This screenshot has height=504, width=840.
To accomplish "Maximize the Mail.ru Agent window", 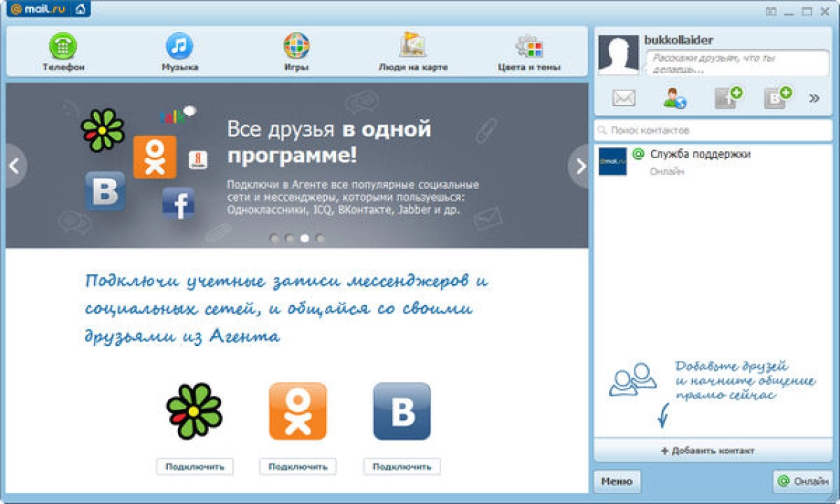I will pos(807,11).
